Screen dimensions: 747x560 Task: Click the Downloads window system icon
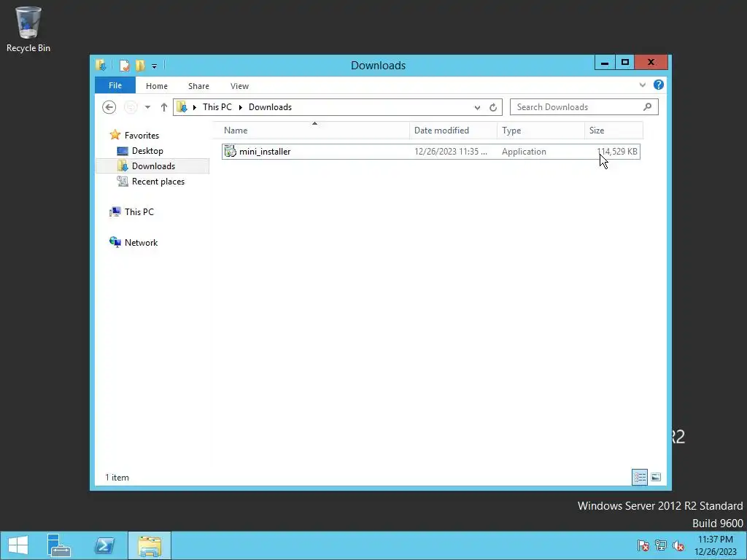[101, 65]
